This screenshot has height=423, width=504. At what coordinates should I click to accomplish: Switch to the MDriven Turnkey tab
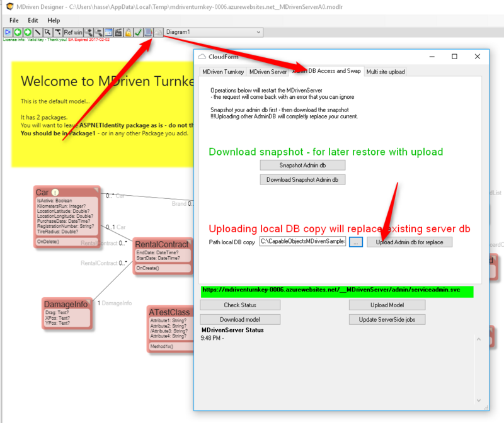tap(223, 72)
